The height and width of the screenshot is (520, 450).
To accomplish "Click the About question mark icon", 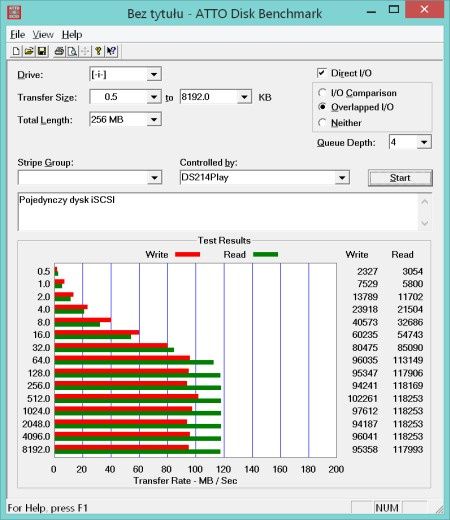I will (98, 51).
